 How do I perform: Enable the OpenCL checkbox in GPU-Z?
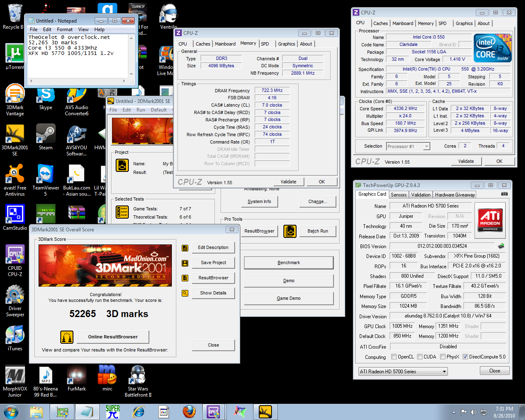click(x=394, y=357)
